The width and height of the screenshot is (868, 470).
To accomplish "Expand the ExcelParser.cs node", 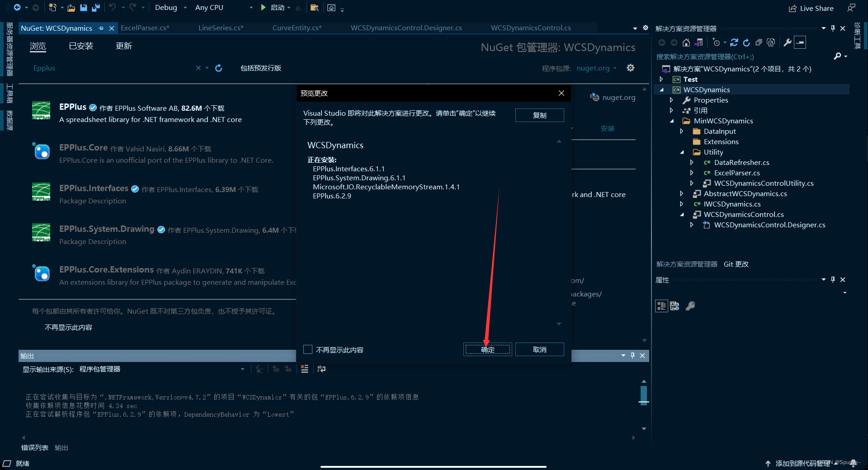I will 692,173.
